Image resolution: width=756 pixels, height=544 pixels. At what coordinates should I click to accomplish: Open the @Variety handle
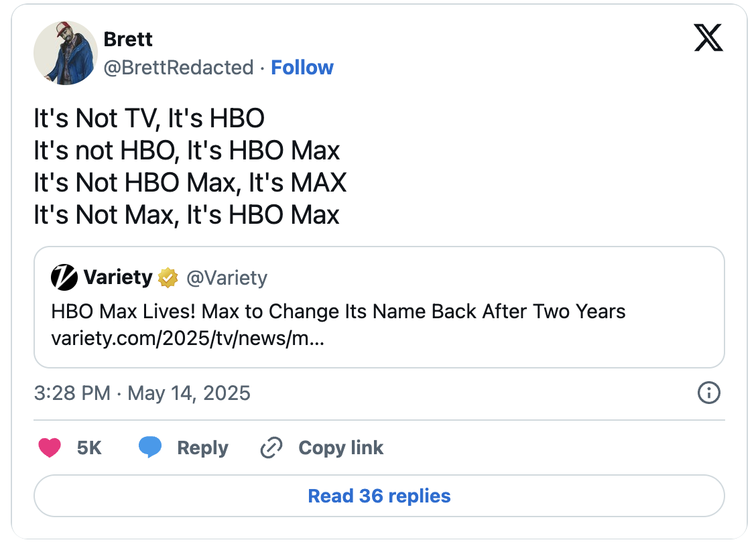coord(227,277)
